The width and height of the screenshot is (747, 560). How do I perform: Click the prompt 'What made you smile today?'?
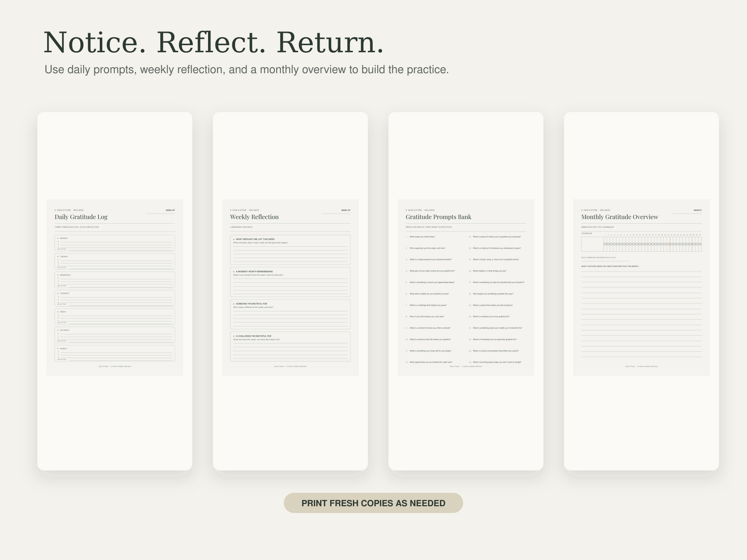coord(422,237)
